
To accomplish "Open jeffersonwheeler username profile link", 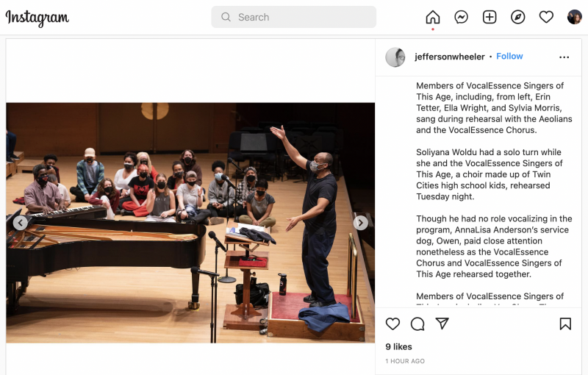I will [x=450, y=57].
